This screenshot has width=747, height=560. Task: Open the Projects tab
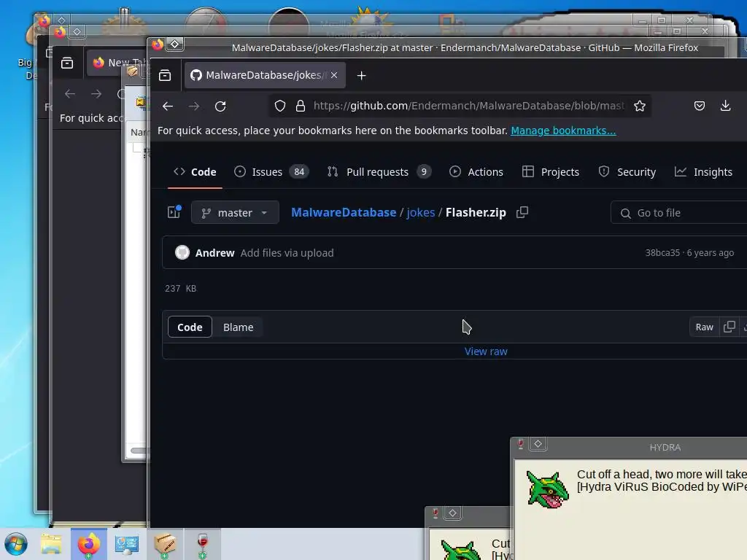point(551,172)
